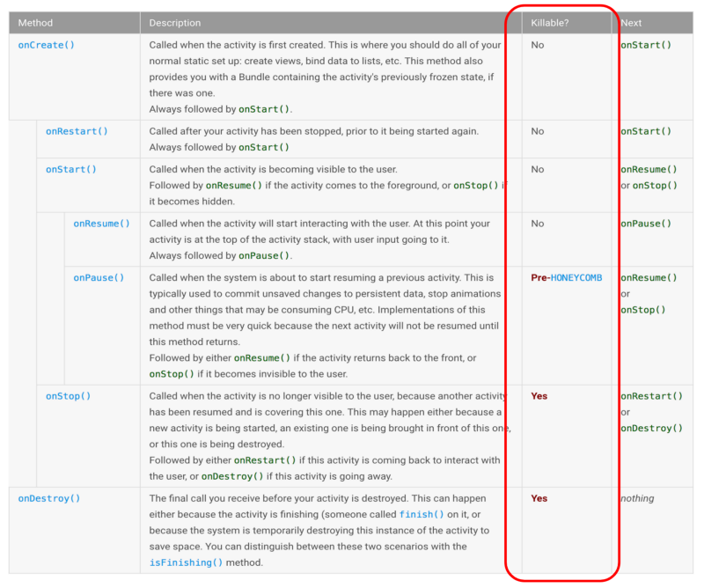
Task: Open the onResume() method link
Action: 101,224
